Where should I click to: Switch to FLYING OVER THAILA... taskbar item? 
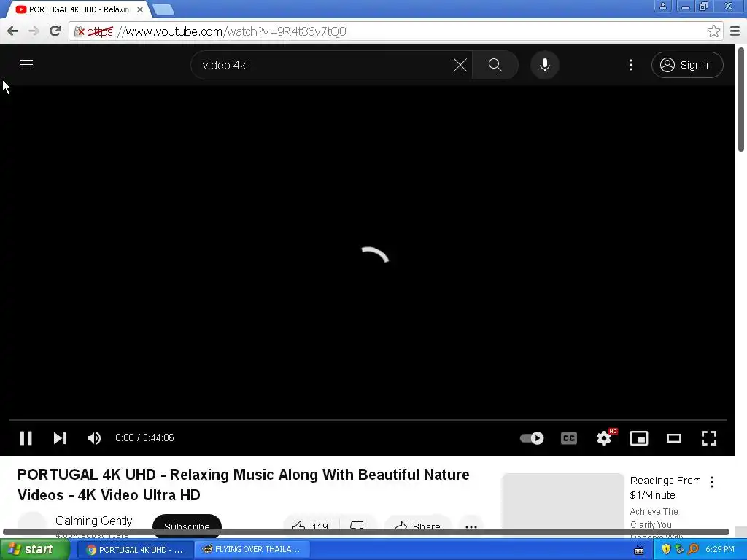coord(252,550)
